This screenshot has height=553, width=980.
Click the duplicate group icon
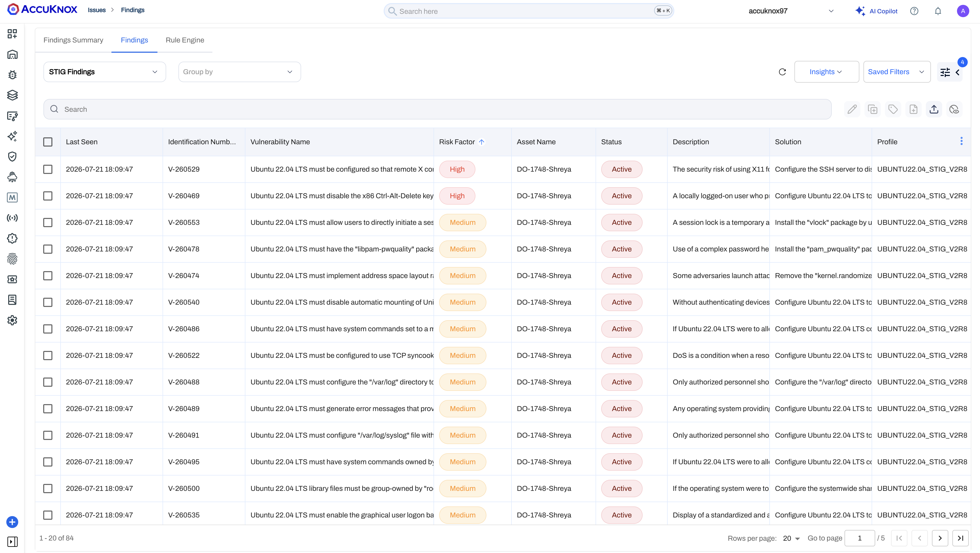point(873,110)
